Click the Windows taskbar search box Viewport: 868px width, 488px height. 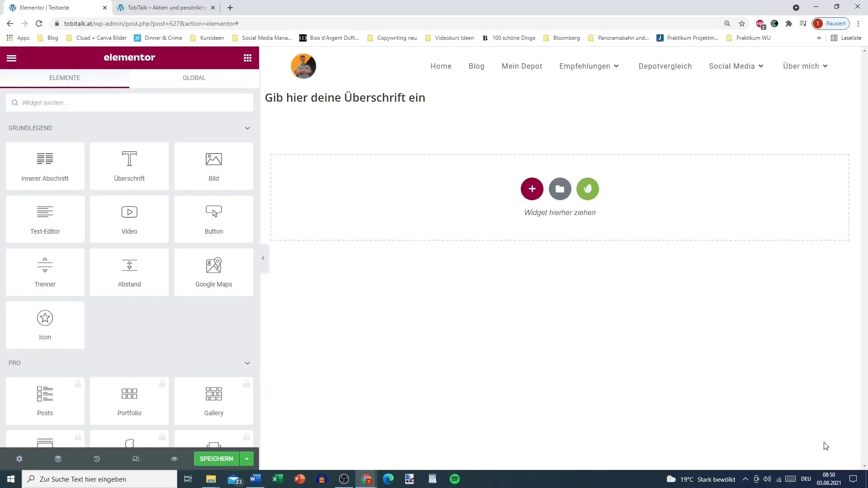(x=99, y=479)
